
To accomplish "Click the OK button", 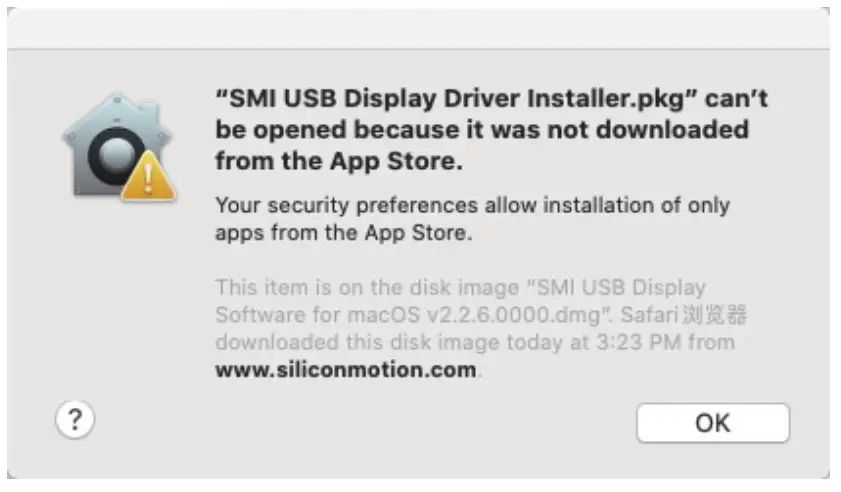I will coord(712,423).
